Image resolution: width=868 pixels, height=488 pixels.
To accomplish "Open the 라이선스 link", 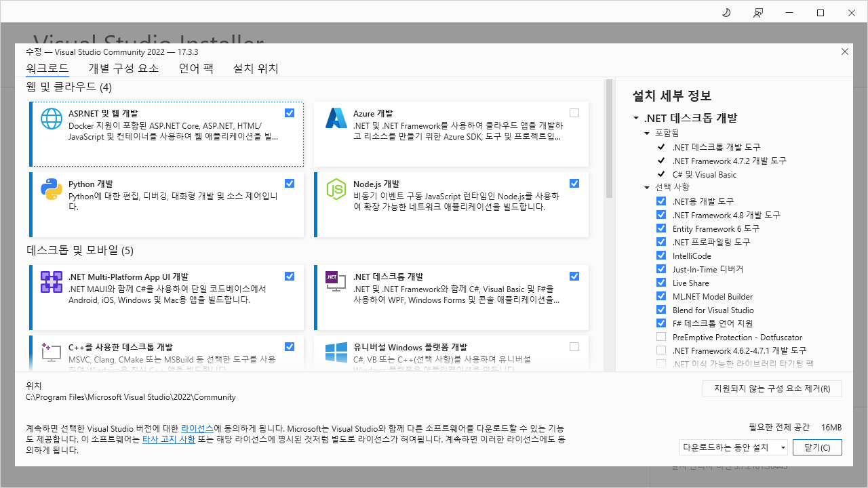I will (197, 428).
